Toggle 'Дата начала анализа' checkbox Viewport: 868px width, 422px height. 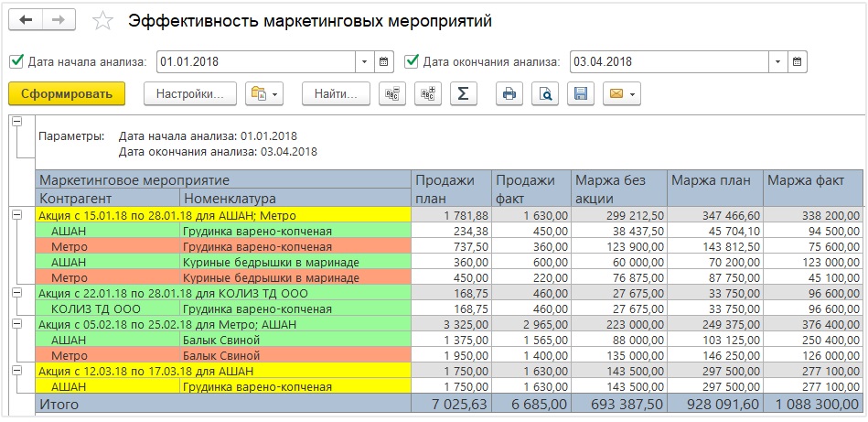tap(16, 62)
